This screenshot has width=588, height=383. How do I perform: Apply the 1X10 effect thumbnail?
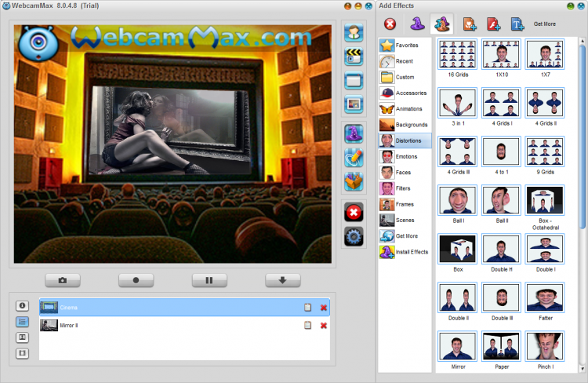[502, 54]
